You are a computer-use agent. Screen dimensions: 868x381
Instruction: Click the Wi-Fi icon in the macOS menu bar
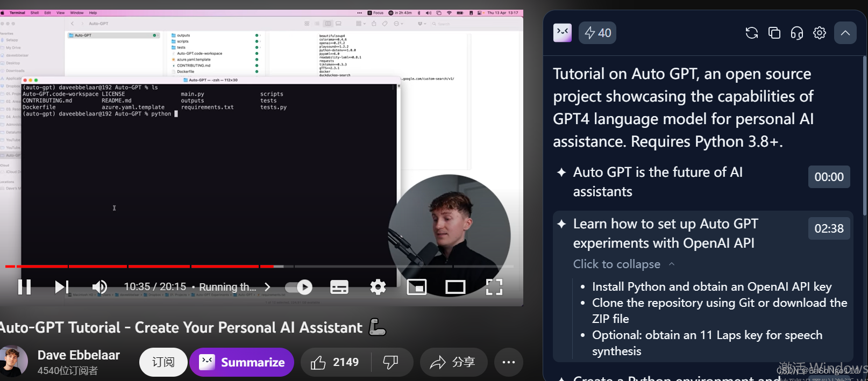449,12
